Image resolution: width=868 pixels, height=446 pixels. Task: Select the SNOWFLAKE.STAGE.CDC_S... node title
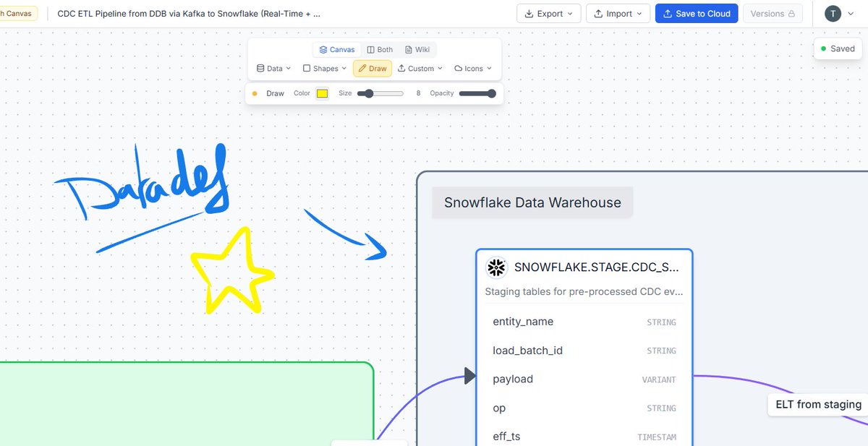pos(597,267)
